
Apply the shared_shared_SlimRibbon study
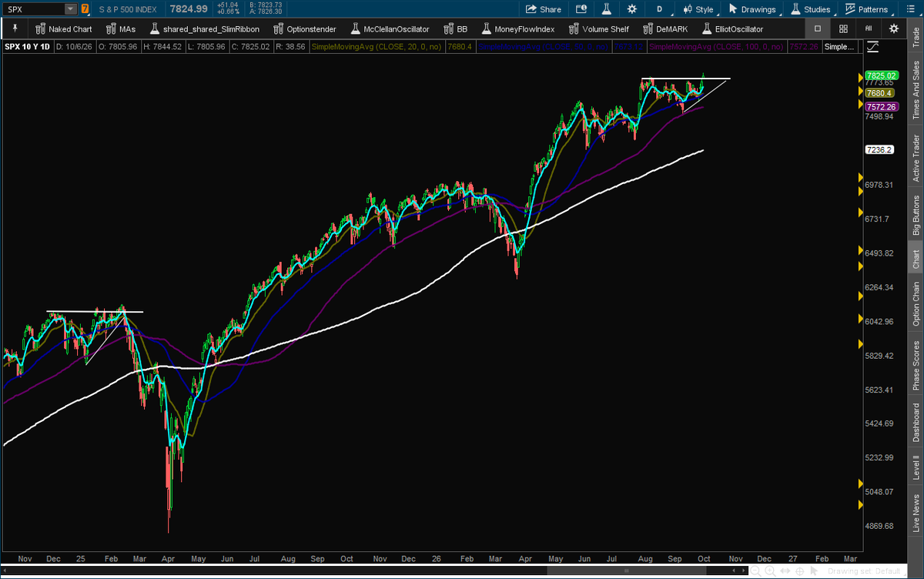coord(204,28)
